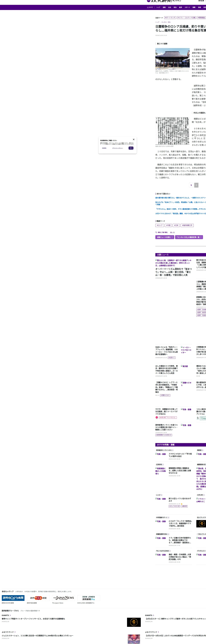
Task: Go to article page 2
Action: (196, 185)
